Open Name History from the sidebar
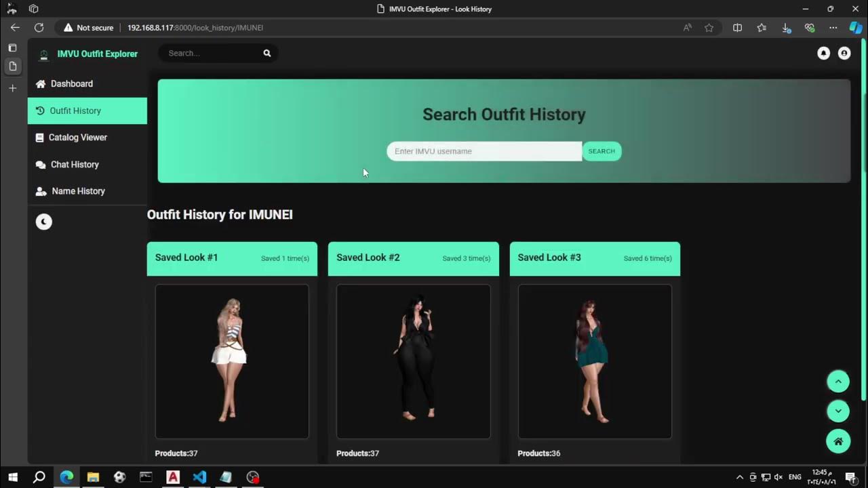The width and height of the screenshot is (868, 488). click(87, 191)
